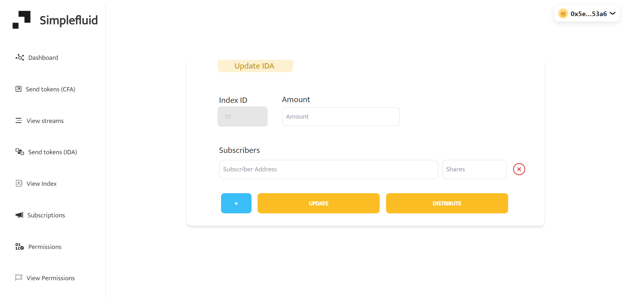
Task: Click the Subscriptions megaphone icon
Action: coord(19,215)
